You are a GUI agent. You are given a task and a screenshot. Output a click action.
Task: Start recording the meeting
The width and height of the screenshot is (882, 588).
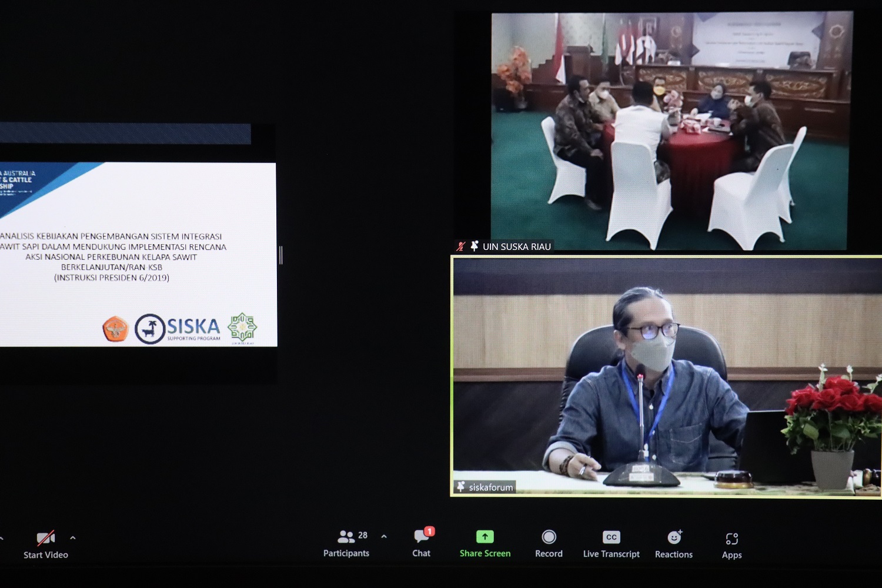pyautogui.click(x=549, y=544)
